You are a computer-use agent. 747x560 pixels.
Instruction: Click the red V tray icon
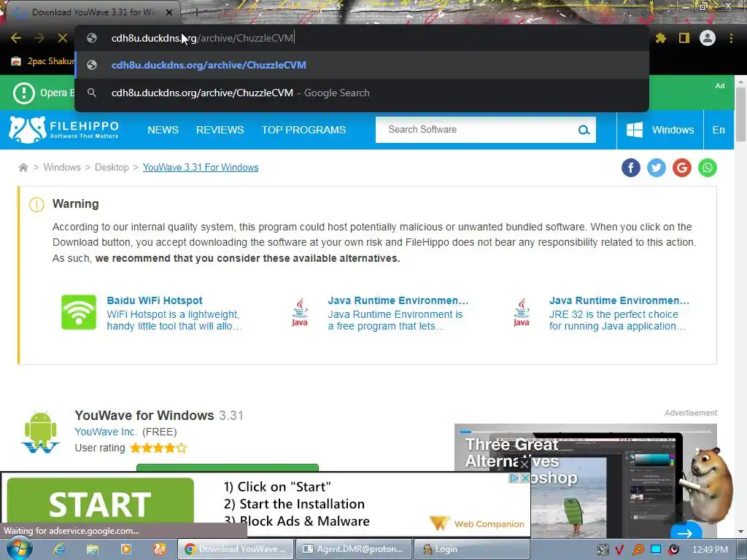pyautogui.click(x=620, y=550)
